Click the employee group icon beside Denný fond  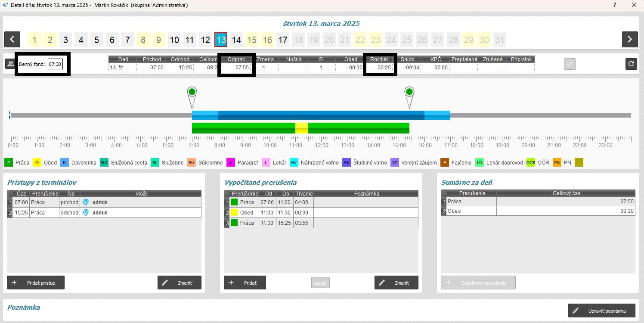coord(10,64)
